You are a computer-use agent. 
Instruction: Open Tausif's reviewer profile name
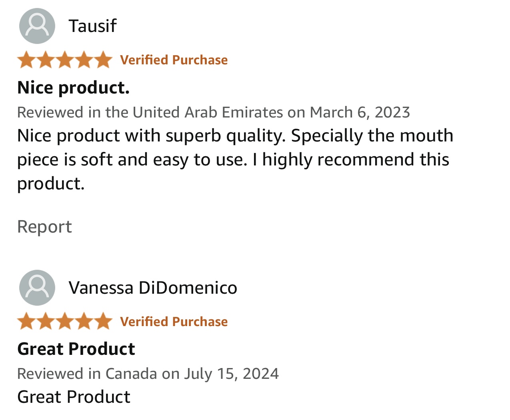[92, 26]
